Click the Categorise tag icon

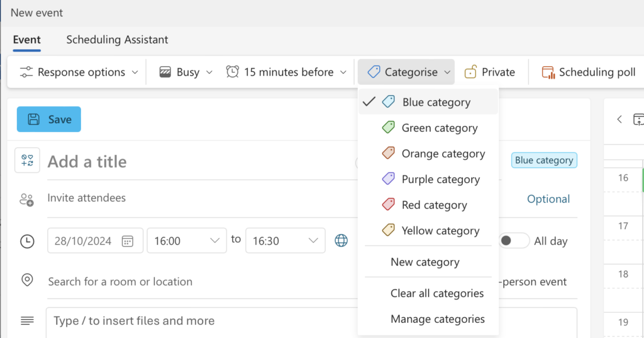(x=374, y=72)
